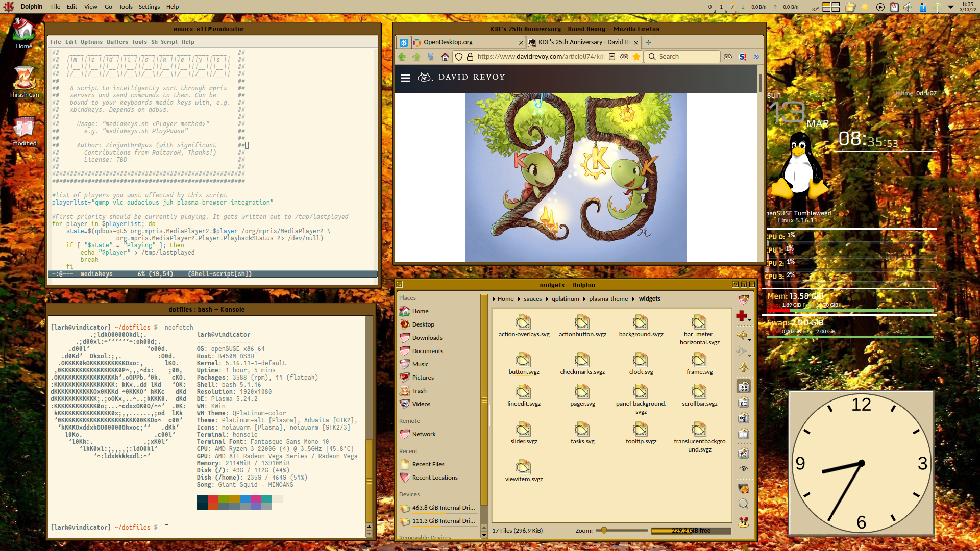Open Dolphin control joystick icon
The image size is (980, 551).
tap(744, 522)
